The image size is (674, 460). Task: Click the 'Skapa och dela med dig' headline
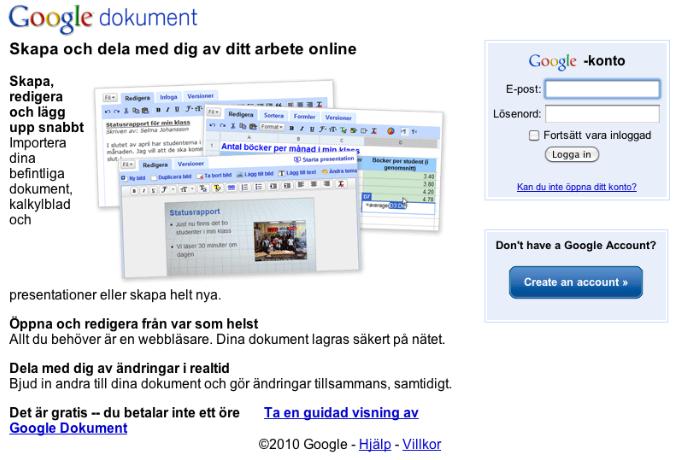183,49
